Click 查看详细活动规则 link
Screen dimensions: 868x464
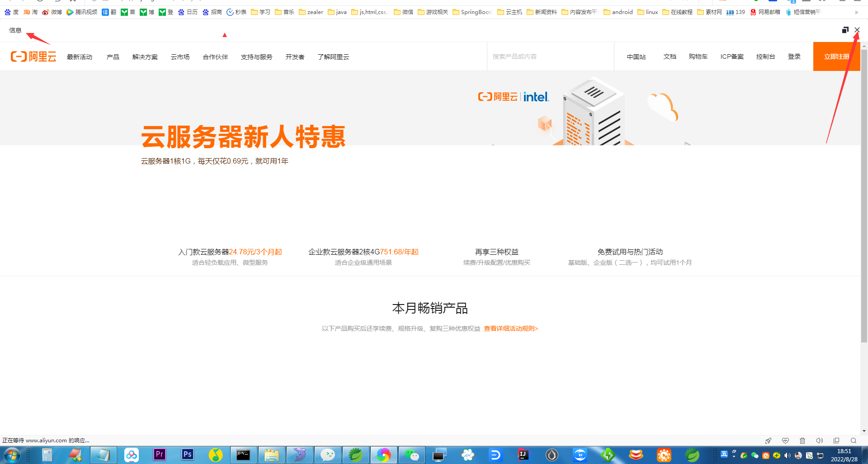[511, 328]
